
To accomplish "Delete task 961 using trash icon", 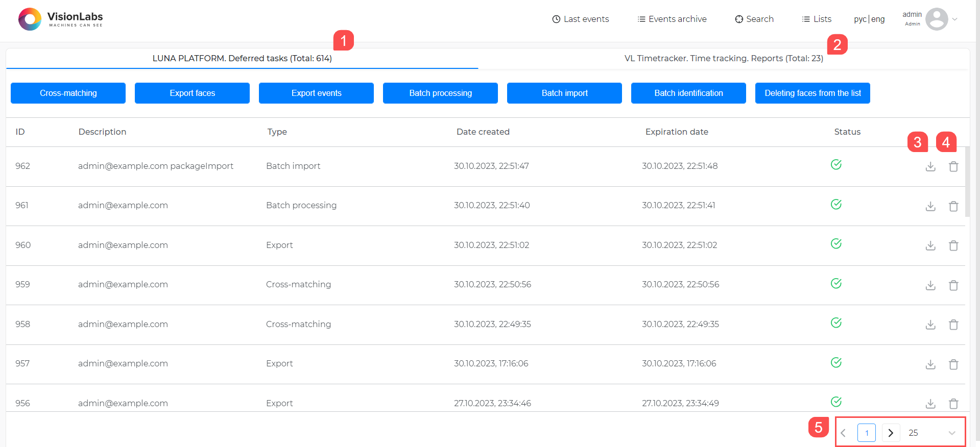I will point(953,206).
